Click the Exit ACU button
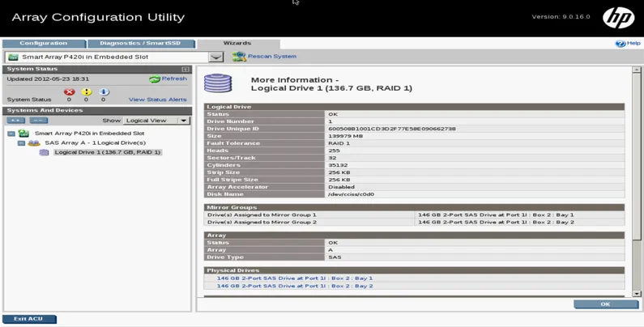The image size is (644, 327). click(x=28, y=319)
